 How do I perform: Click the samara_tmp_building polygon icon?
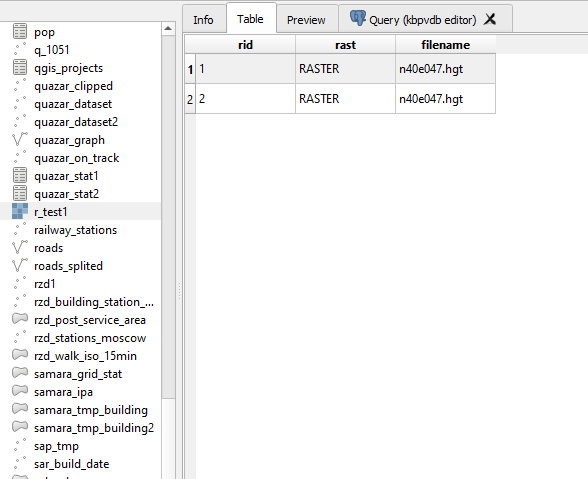20,409
